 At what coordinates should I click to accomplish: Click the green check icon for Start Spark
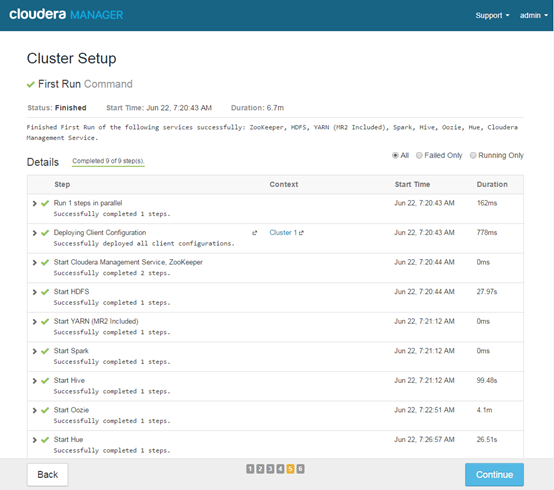click(45, 351)
